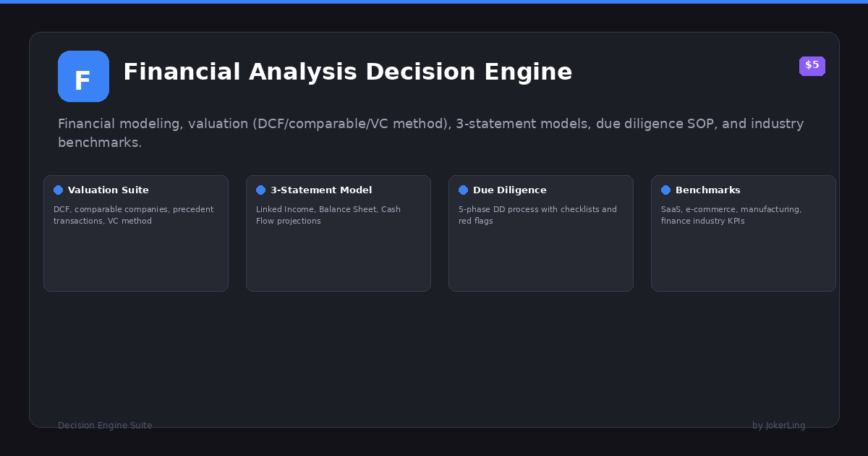This screenshot has width=868, height=456.
Task: Click the $5 price badge
Action: pyautogui.click(x=812, y=65)
